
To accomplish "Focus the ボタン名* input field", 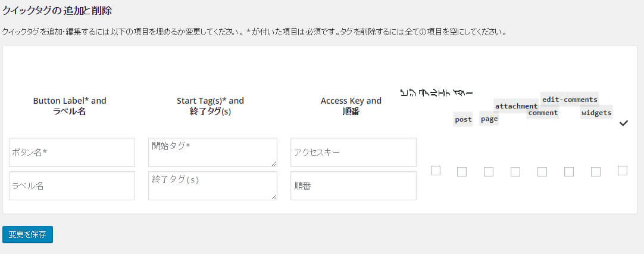I will (72, 153).
